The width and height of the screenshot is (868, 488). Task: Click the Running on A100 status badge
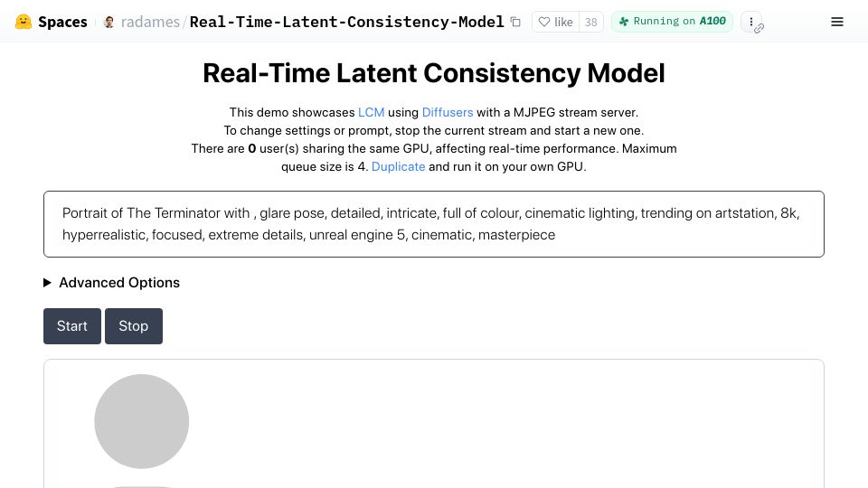tap(672, 22)
